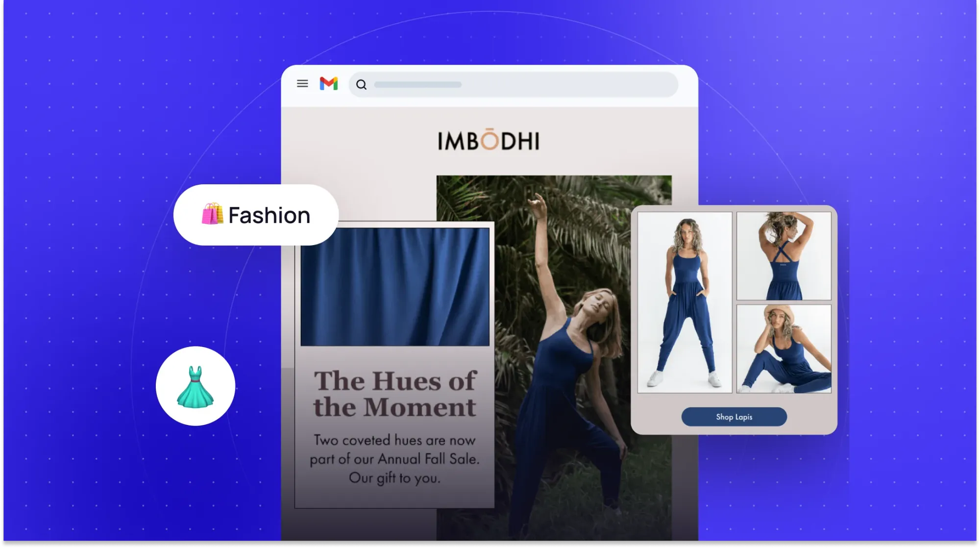Expand the hamburger navigation drawer
Viewport: 980px width, 548px height.
(302, 84)
